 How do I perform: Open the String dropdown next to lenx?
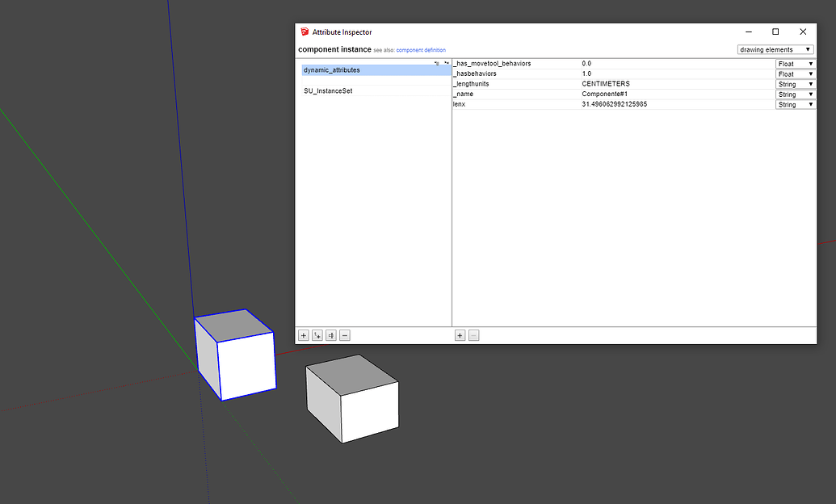pyautogui.click(x=795, y=104)
